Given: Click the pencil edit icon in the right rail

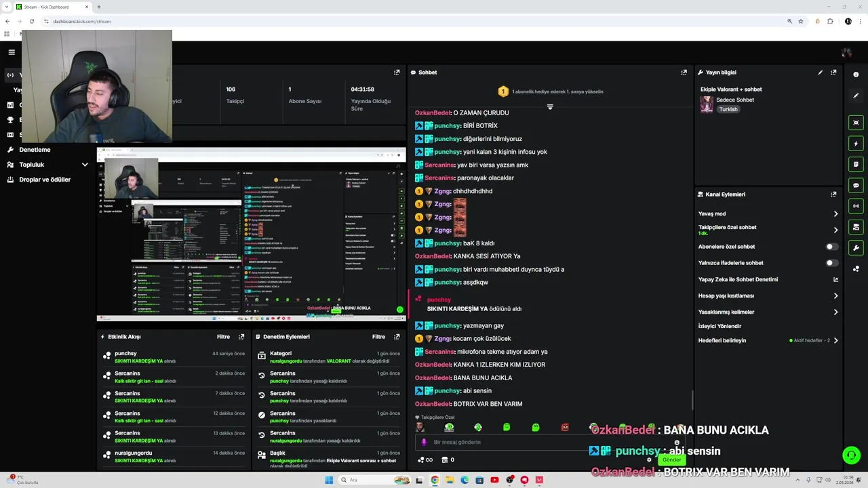Looking at the screenshot, I should (x=856, y=96).
